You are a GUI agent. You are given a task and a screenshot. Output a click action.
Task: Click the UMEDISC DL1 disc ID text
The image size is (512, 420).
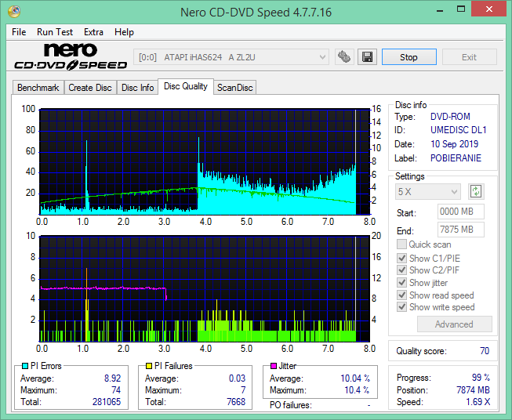click(x=459, y=130)
